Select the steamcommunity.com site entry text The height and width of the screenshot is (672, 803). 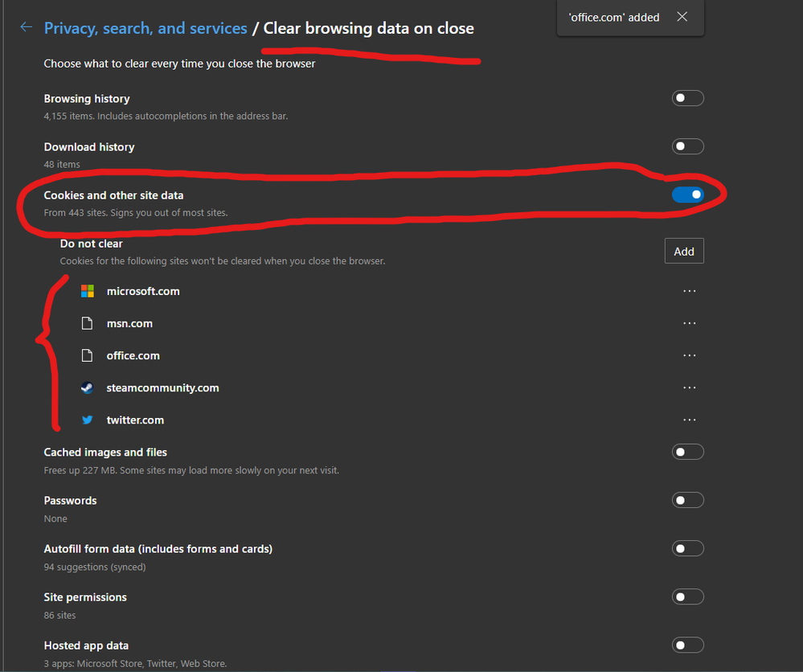[163, 387]
